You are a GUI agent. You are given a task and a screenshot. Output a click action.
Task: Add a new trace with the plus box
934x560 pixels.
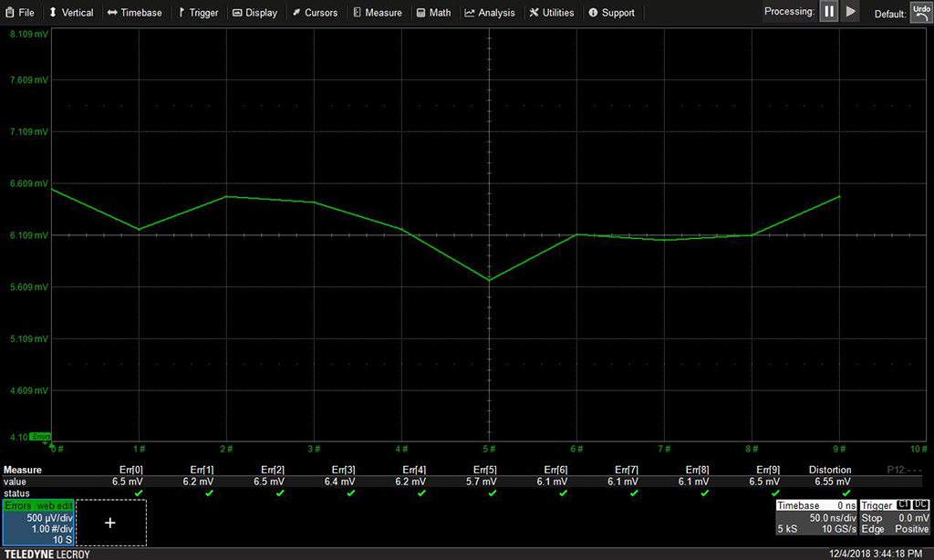pos(110,523)
